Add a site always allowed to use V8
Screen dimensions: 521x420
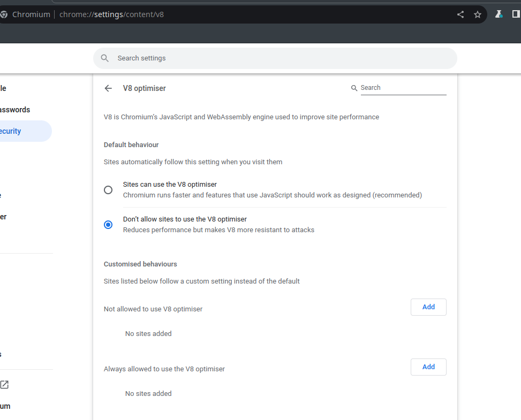click(428, 366)
